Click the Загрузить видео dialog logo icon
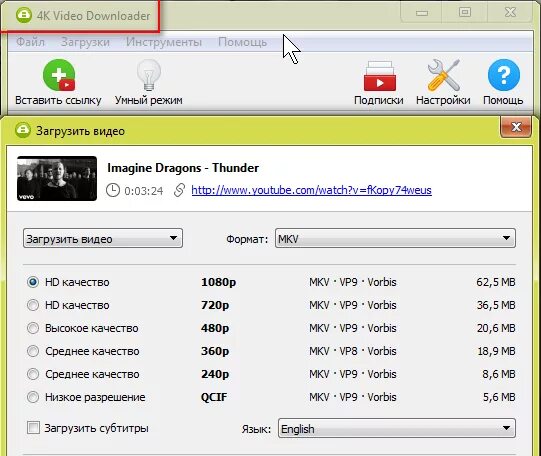The width and height of the screenshot is (541, 456). (x=23, y=130)
